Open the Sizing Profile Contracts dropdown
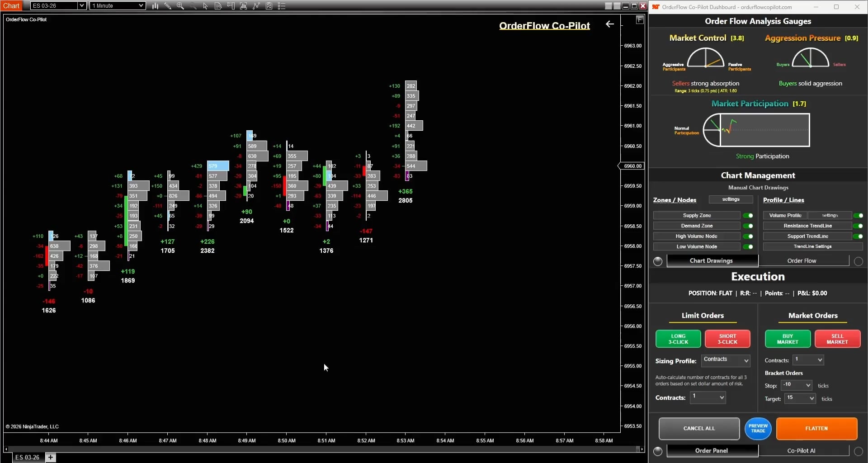This screenshot has height=463, width=868. pyautogui.click(x=726, y=360)
